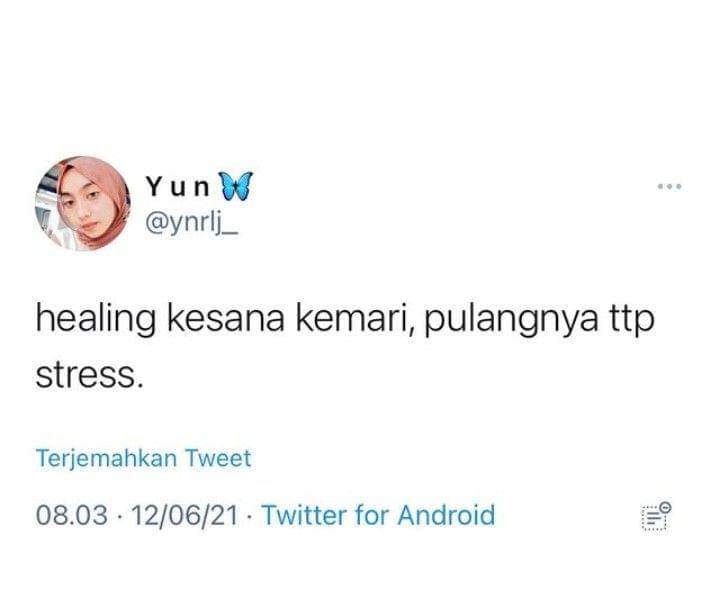The image size is (719, 609).
Task: Open the Twitter for Android source link
Action: pos(379,515)
